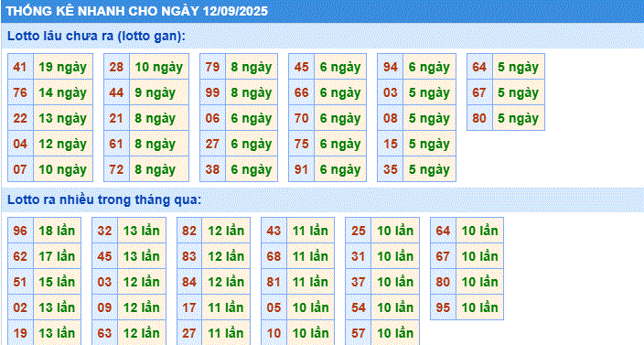Click the number 38 cell
Image resolution: width=644 pixels, height=345 pixels.
213,169
